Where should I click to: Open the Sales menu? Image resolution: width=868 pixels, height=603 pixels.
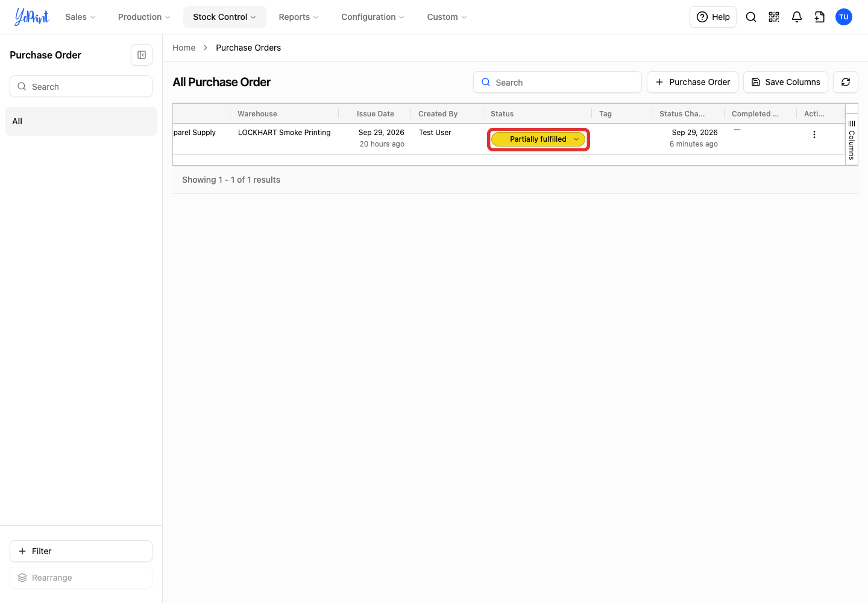pyautogui.click(x=80, y=17)
